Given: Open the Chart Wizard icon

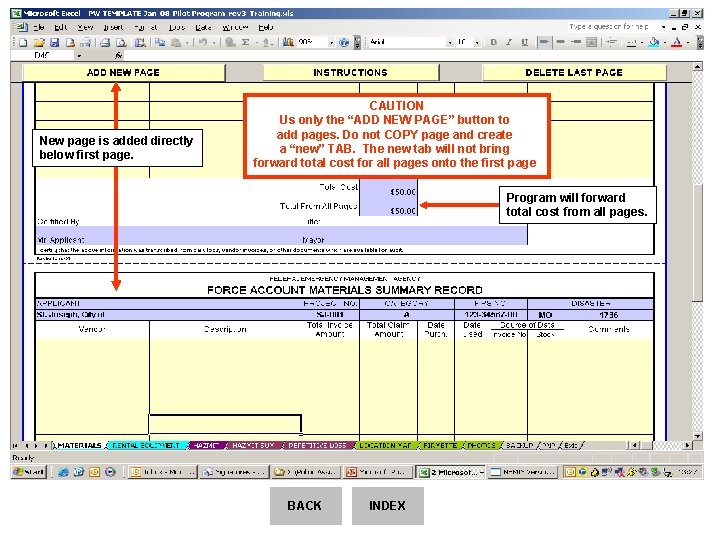Looking at the screenshot, I should [x=288, y=42].
